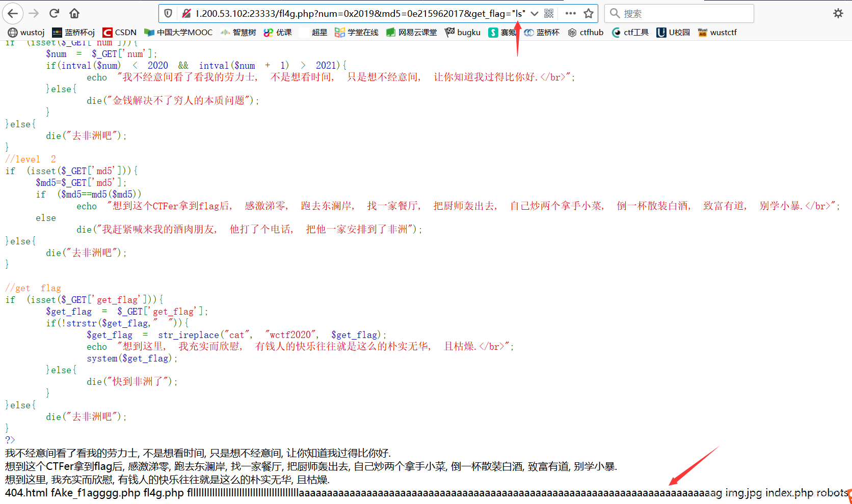Image resolution: width=852 pixels, height=504 pixels.
Task: Open the settings gear at top right
Action: click(x=838, y=13)
